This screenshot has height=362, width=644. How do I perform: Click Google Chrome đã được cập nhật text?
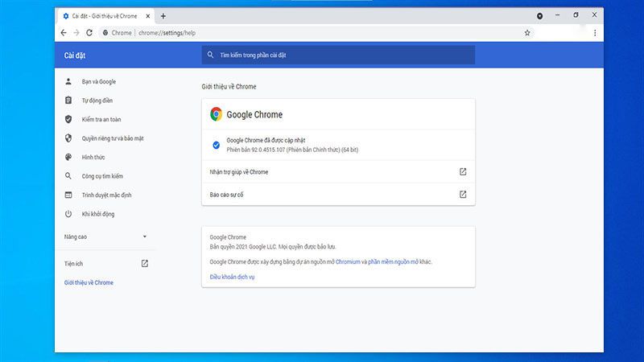[266, 140]
